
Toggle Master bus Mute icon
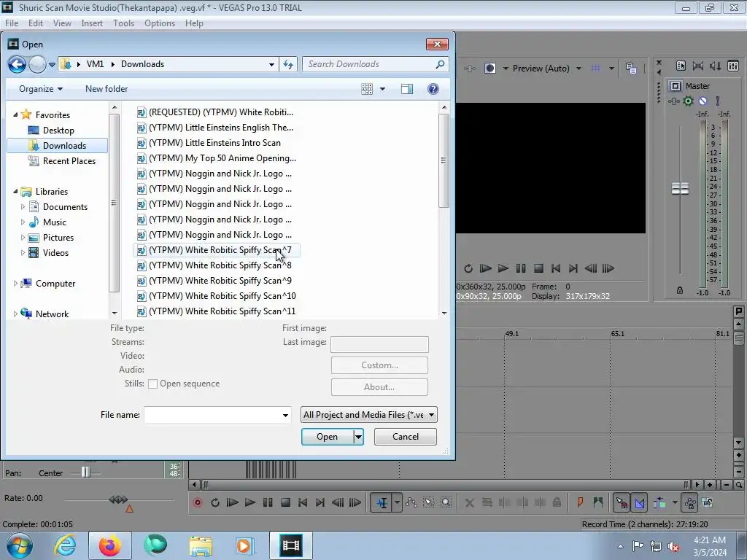pos(703,101)
